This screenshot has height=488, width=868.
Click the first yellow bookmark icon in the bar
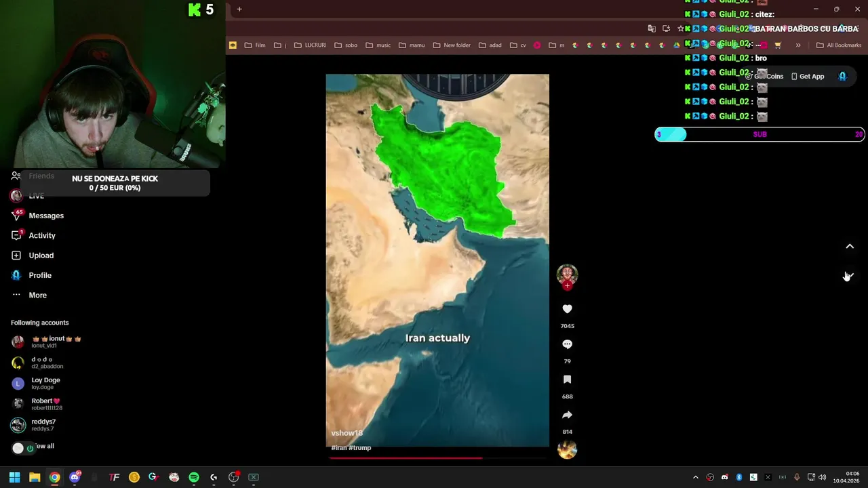point(233,45)
